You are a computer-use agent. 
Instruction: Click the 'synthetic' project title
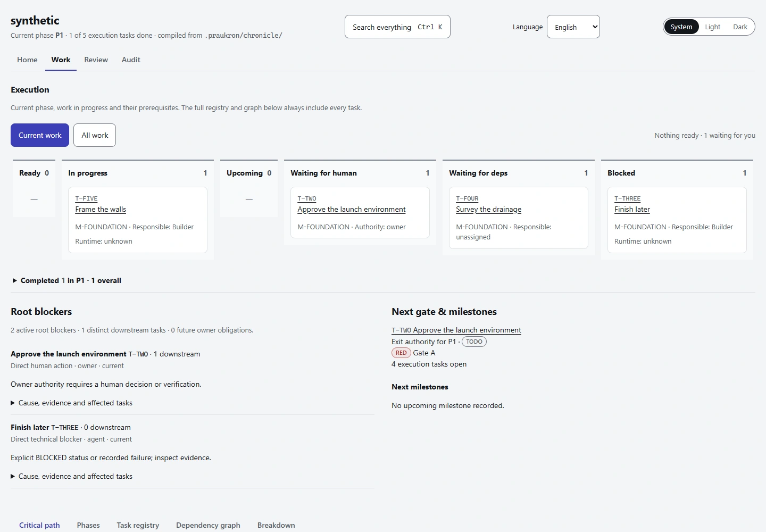[x=35, y=20]
